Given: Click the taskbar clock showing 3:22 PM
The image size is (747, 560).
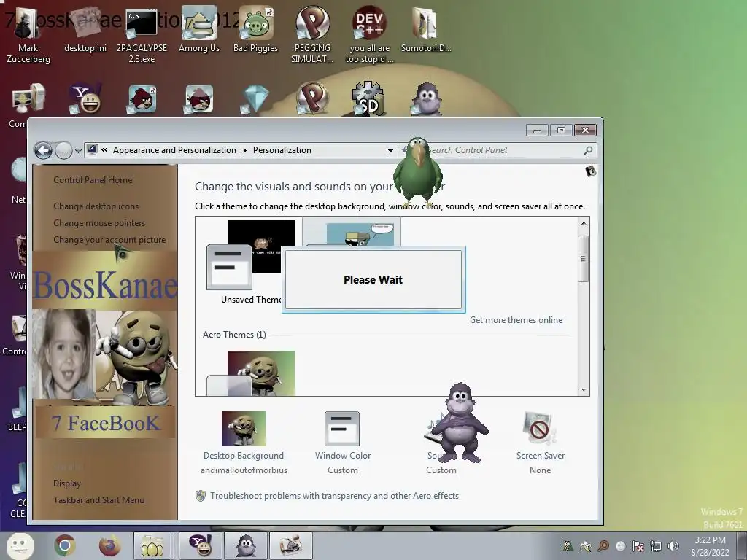Looking at the screenshot, I should [710, 546].
